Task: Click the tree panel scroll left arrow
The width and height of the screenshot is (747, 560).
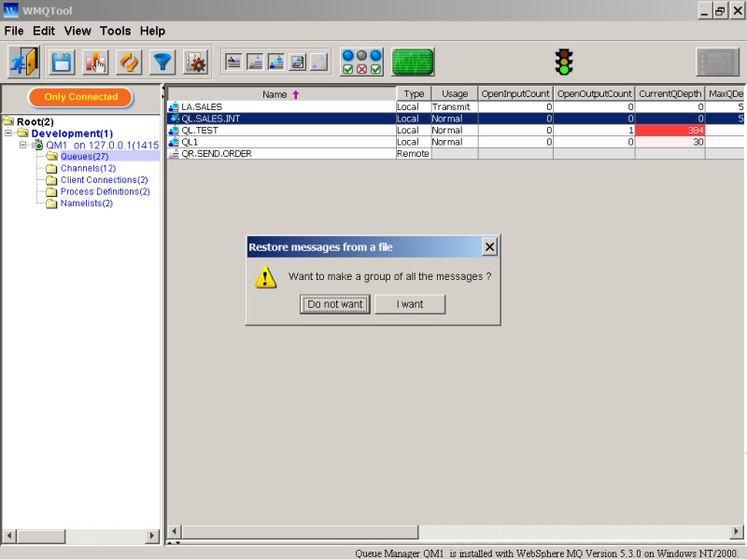Action: [x=9, y=536]
